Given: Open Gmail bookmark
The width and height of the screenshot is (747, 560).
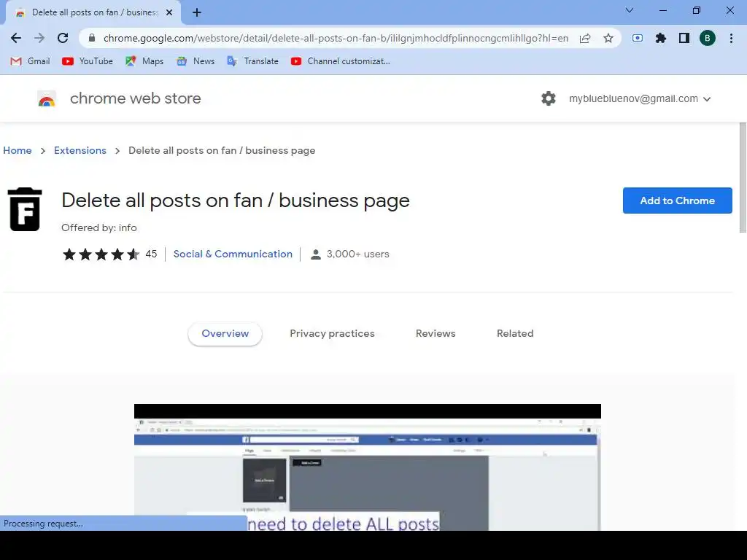Looking at the screenshot, I should 30,61.
